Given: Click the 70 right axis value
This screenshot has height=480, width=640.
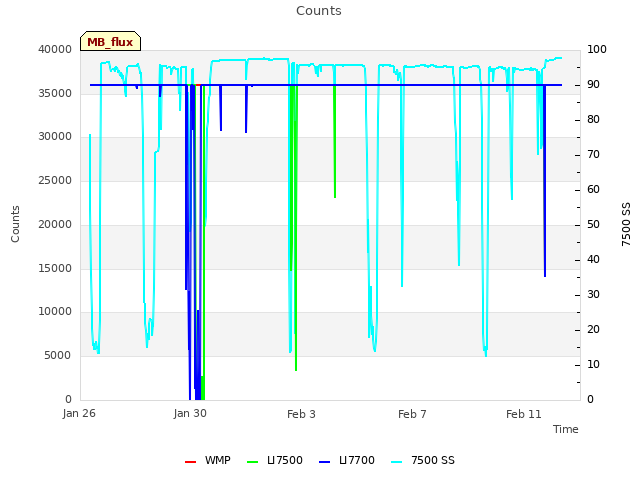Looking at the screenshot, I should (593, 155).
